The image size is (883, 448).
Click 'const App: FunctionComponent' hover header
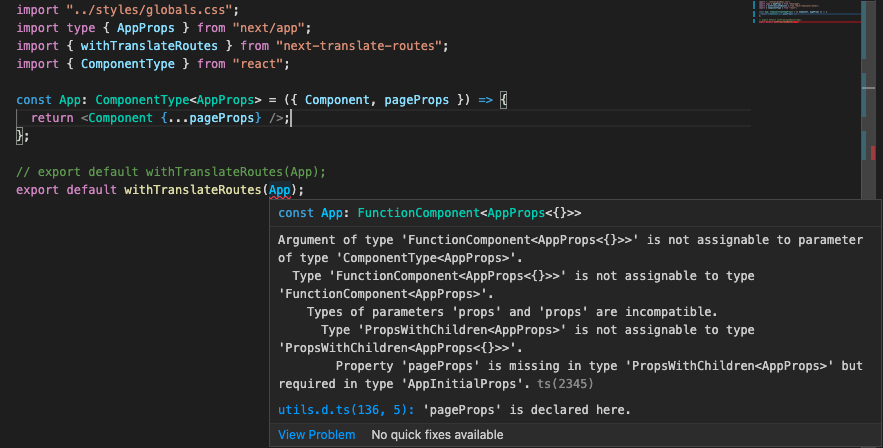click(430, 213)
